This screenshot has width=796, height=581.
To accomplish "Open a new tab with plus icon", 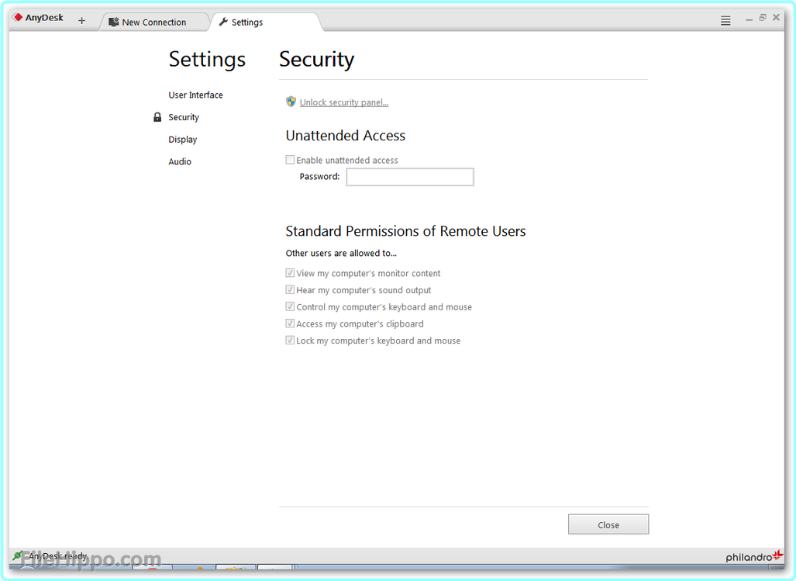I will tap(82, 21).
